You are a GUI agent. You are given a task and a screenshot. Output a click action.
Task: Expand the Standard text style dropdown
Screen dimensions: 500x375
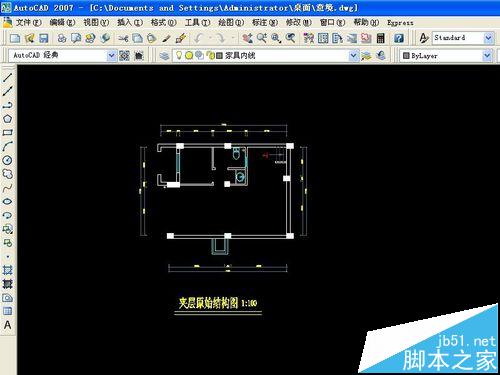click(488, 38)
